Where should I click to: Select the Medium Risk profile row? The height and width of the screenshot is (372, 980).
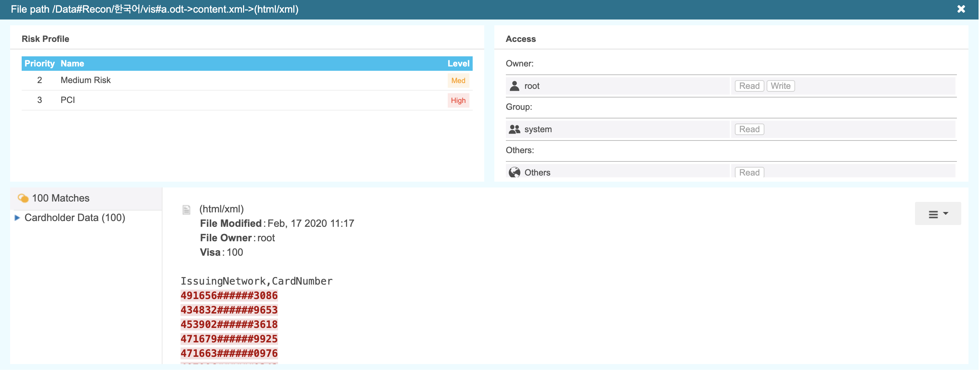247,80
